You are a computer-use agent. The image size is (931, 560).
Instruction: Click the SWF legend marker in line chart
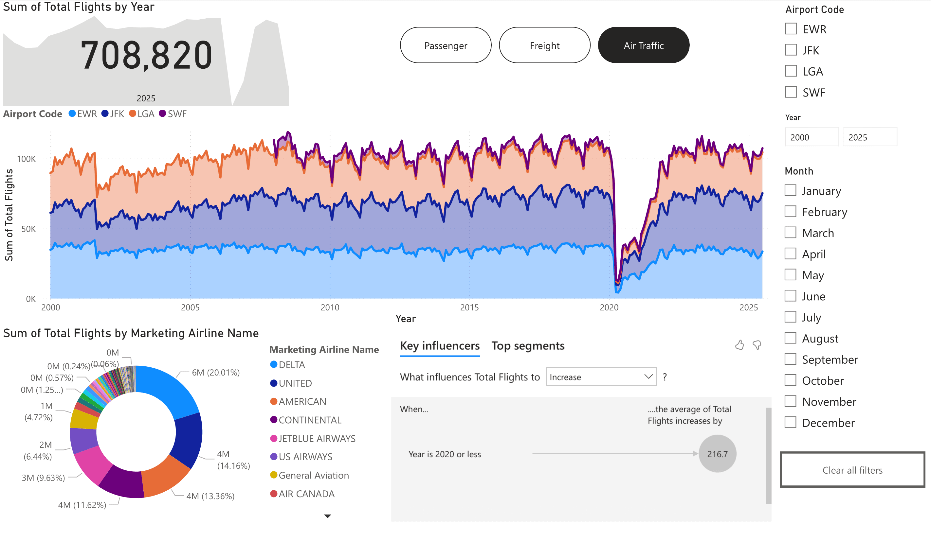click(x=162, y=114)
